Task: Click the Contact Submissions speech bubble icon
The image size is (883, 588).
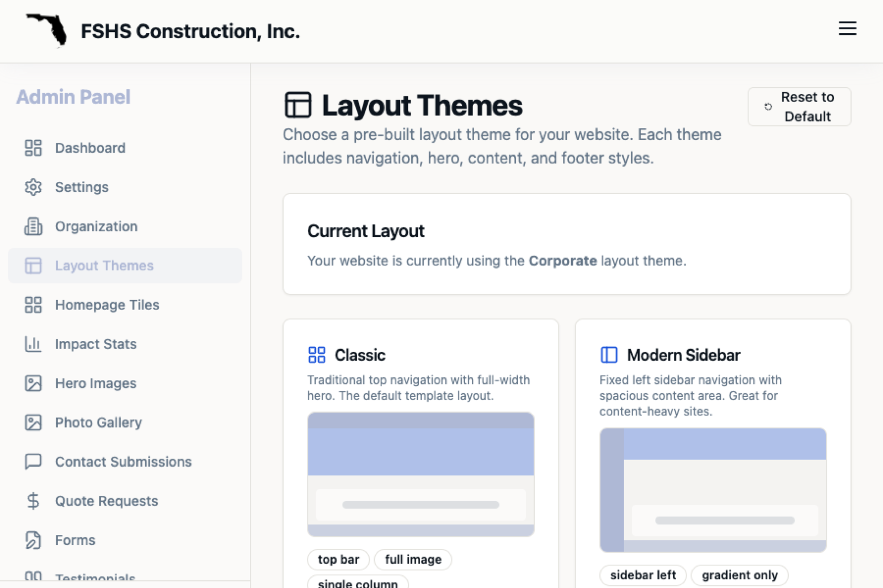Action: coord(33,462)
